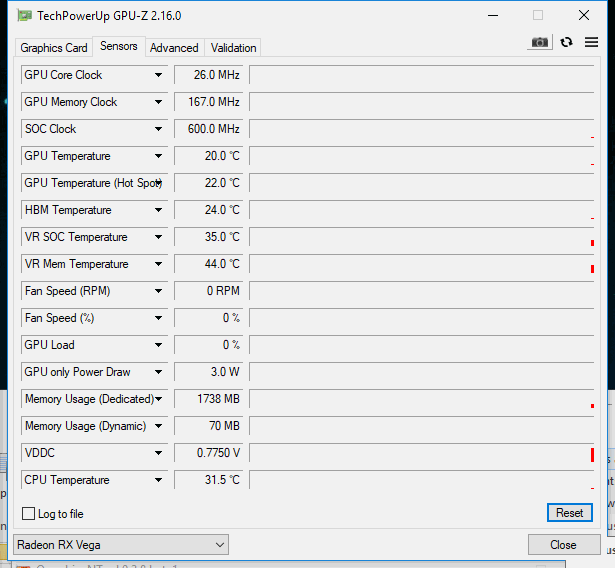Viewport: 615px width, 568px height.
Task: Click the 20.0 °C GPU temperature value
Action: (x=209, y=156)
